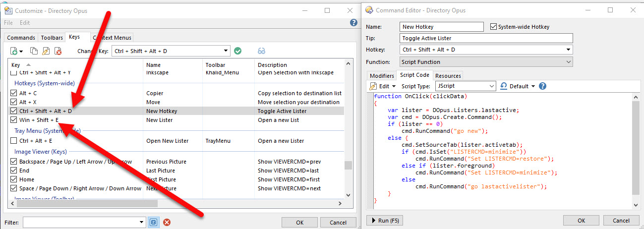
Task: Uncheck the Ctrl + Shift + Alt + D checkbox
Action: tap(14, 111)
